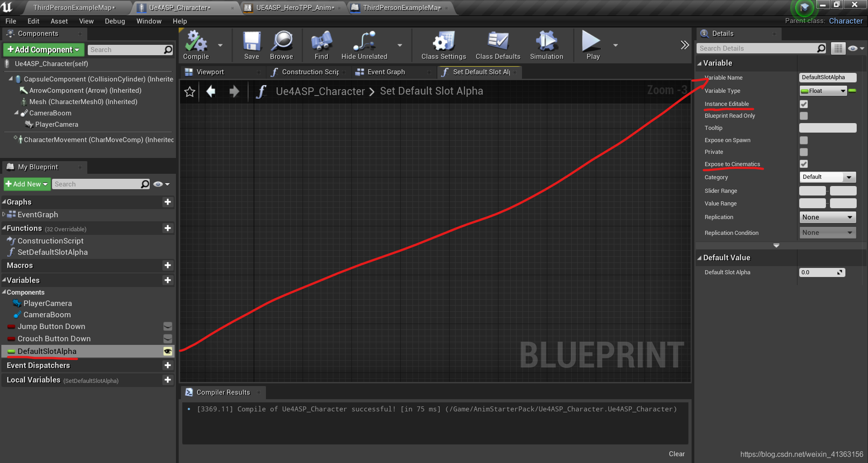Toggle Jump Button Down visibility eye
Screen dimensions: 868x463
coord(168,326)
